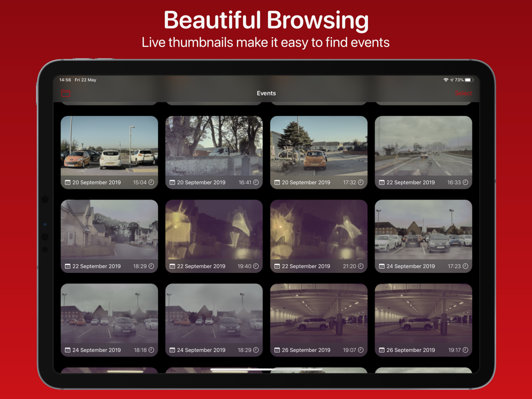The height and width of the screenshot is (399, 532).
Task: Tap the Events title in navigation bar
Action: 267,93
